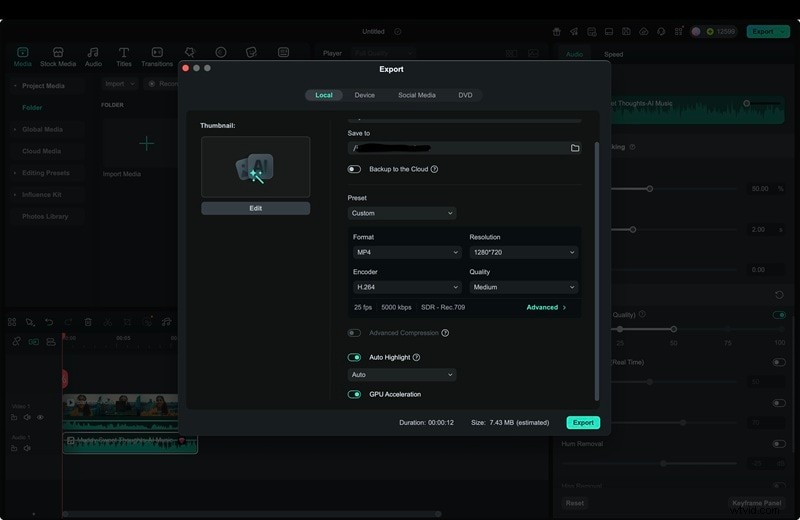Switch to the DVD tab
Viewport: 800px width, 520px height.
coord(465,95)
